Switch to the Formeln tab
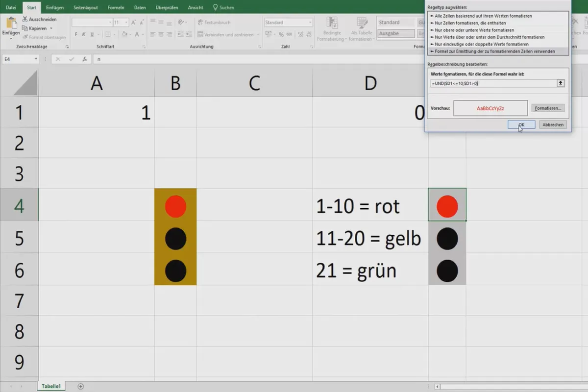Screen dimensions: 588x392 [x=116, y=8]
